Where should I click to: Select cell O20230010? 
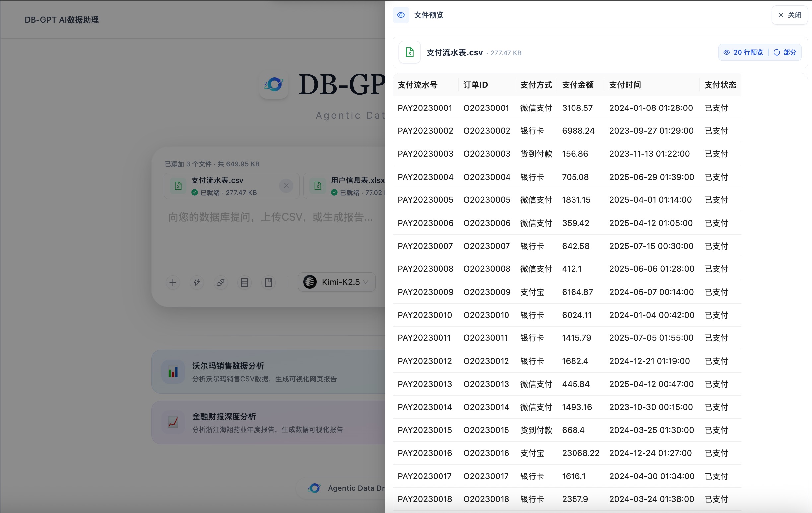click(x=486, y=315)
